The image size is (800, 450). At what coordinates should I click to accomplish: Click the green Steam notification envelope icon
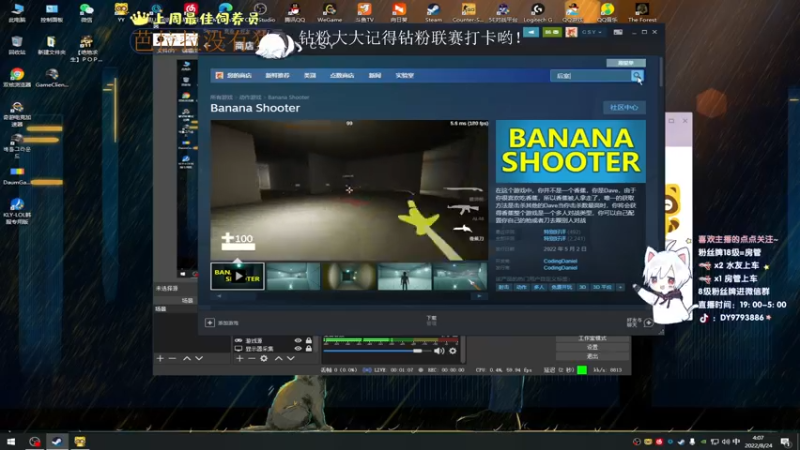[552, 32]
